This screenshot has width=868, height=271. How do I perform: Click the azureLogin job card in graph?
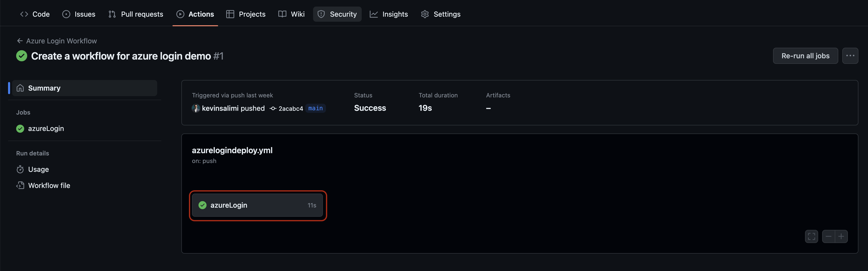pyautogui.click(x=257, y=205)
